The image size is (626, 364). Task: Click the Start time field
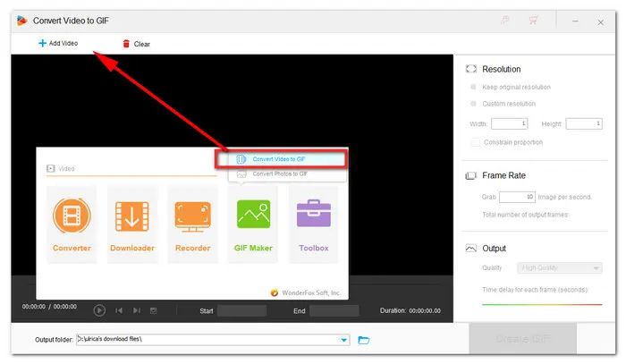click(241, 311)
